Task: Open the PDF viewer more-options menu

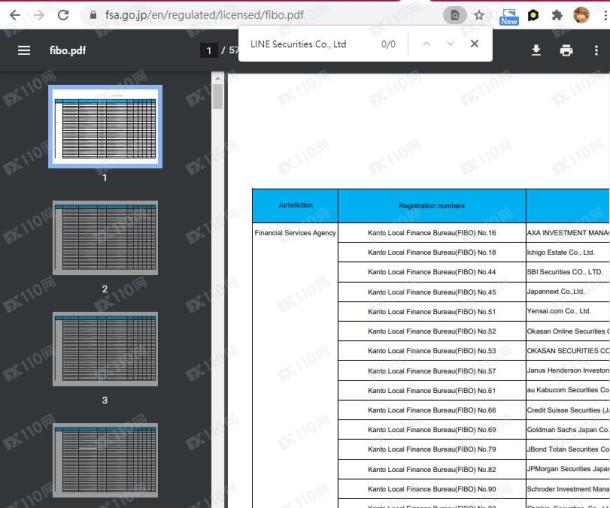Action: (x=596, y=50)
